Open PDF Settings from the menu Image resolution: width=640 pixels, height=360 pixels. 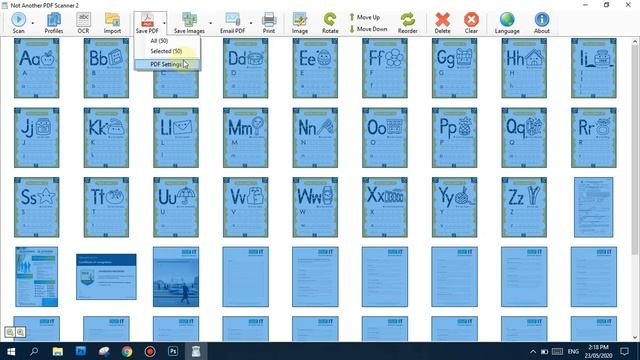click(166, 64)
